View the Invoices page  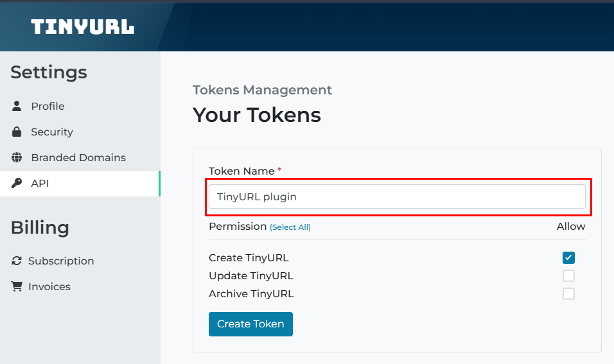click(49, 286)
